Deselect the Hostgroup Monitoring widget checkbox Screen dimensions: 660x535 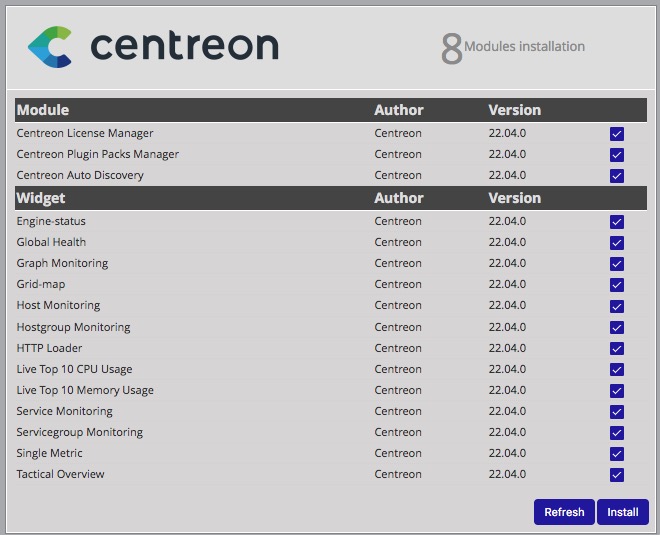617,328
